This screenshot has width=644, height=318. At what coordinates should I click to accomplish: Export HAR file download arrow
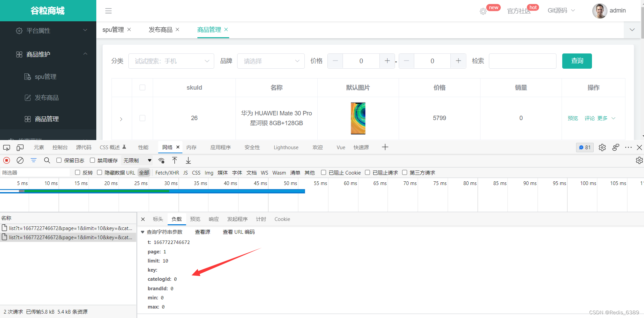click(188, 160)
